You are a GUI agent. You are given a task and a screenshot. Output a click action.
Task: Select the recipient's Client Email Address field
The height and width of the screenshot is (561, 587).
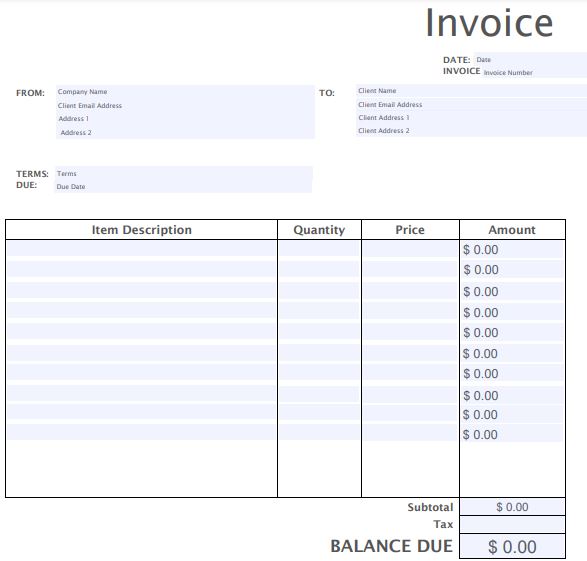(x=471, y=104)
